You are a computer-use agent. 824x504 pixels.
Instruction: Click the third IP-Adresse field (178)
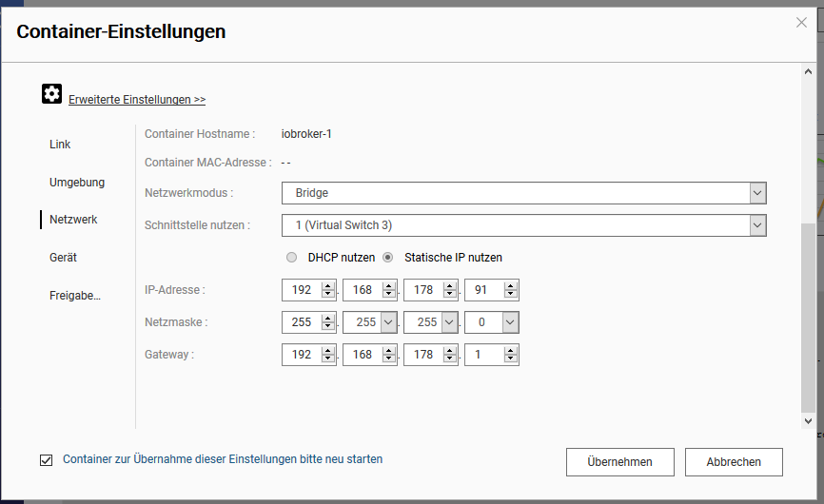(x=424, y=290)
